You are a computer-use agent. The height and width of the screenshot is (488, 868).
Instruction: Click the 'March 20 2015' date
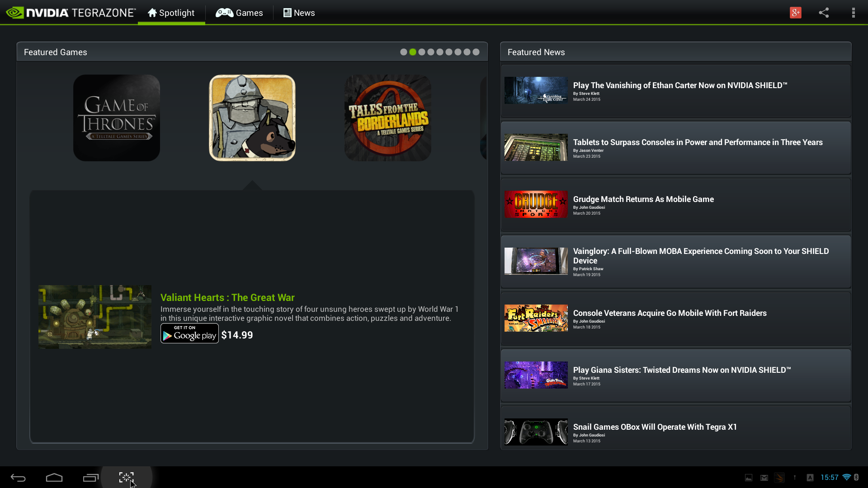pyautogui.click(x=587, y=213)
